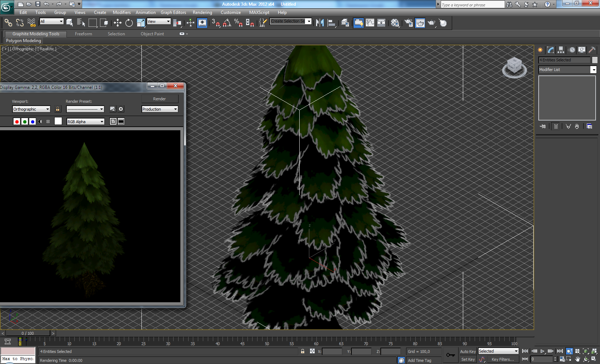Expand the Modifier List dropdown
Viewport: 600px width, 364px height.
point(593,70)
